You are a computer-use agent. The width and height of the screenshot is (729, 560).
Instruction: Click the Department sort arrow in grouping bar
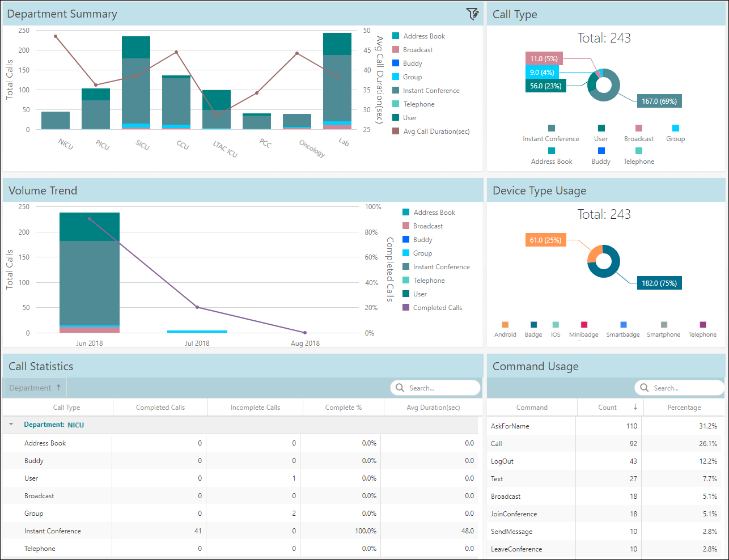(58, 388)
